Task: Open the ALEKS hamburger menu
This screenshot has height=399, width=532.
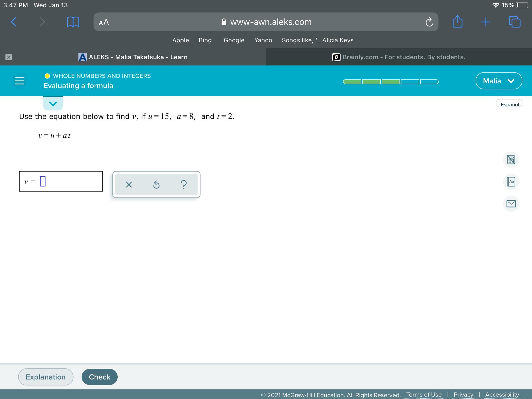Action: click(x=19, y=81)
